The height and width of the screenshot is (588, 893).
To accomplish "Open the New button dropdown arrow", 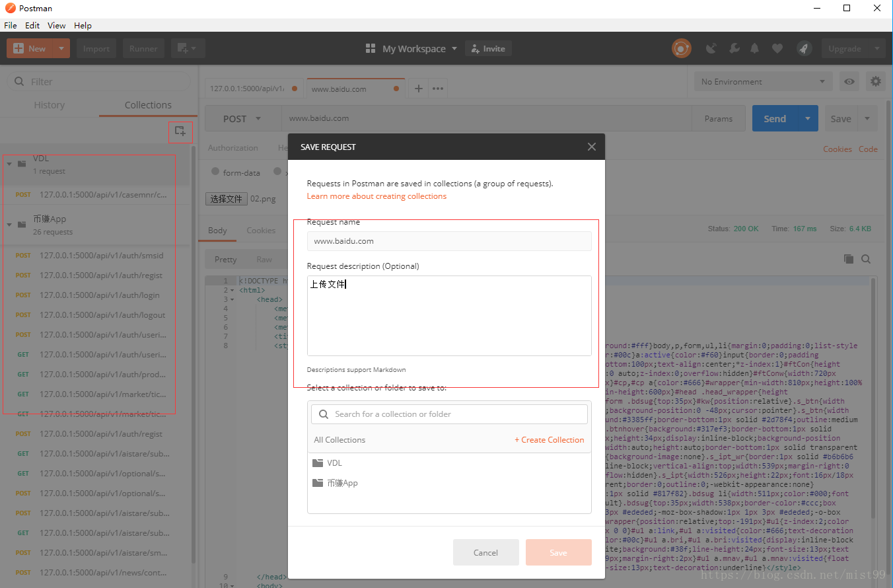I will (61, 48).
